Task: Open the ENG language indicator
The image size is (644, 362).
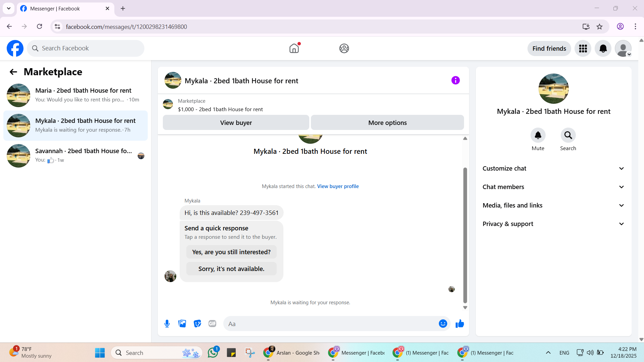Action: [564, 353]
